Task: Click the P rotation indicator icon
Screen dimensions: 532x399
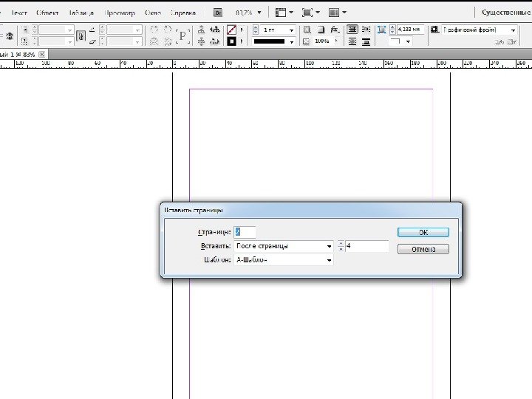Action: (x=183, y=35)
